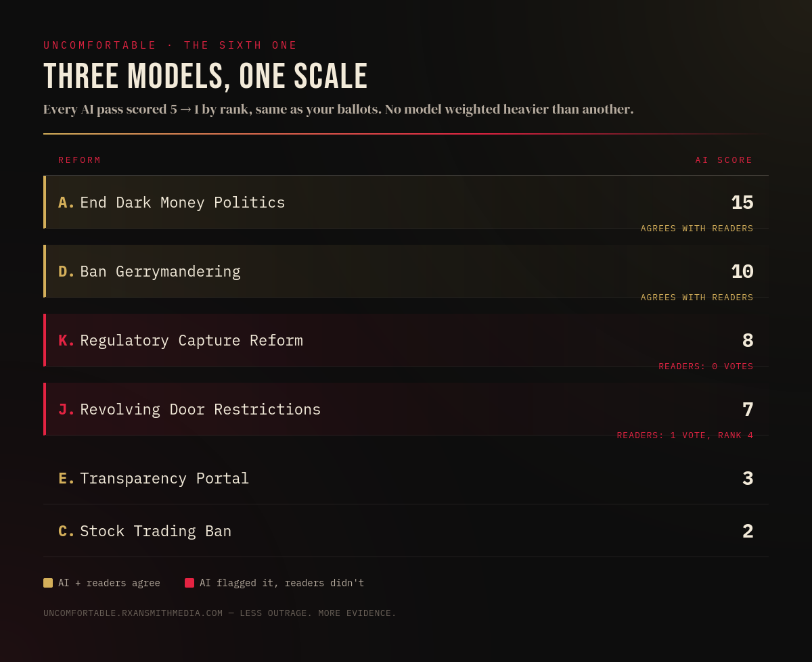Screen dimensions: 812x662
Task: Click the score 8 for Regulatory Capture
Action: tap(748, 341)
